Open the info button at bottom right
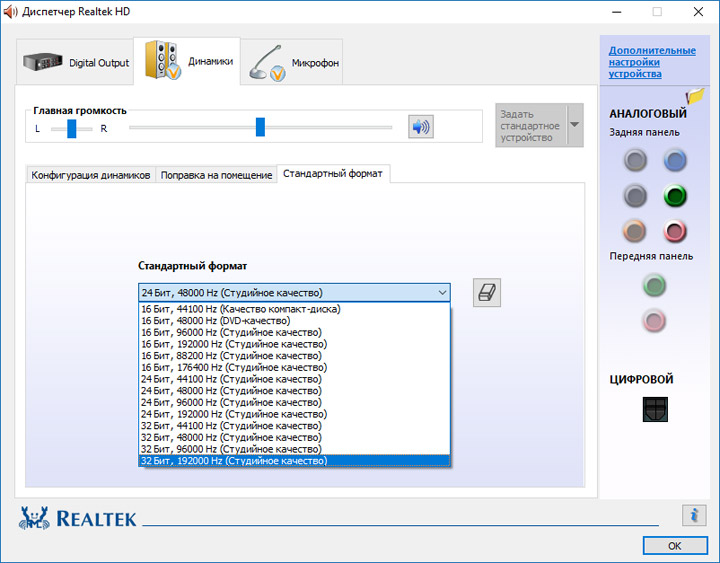Viewport: 720px width, 563px height. point(694,515)
